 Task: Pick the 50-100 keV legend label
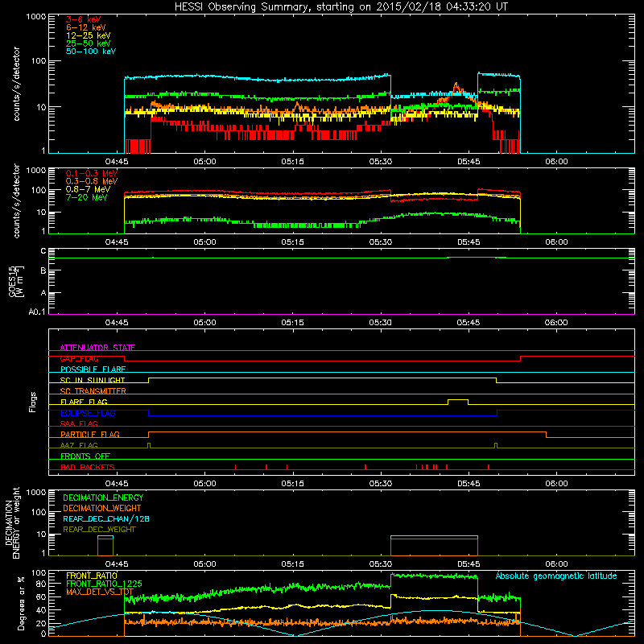91,52
